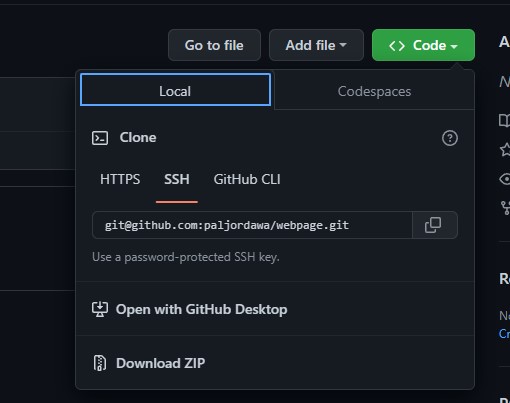
Task: Click the copy SSH URL icon
Action: (x=433, y=225)
